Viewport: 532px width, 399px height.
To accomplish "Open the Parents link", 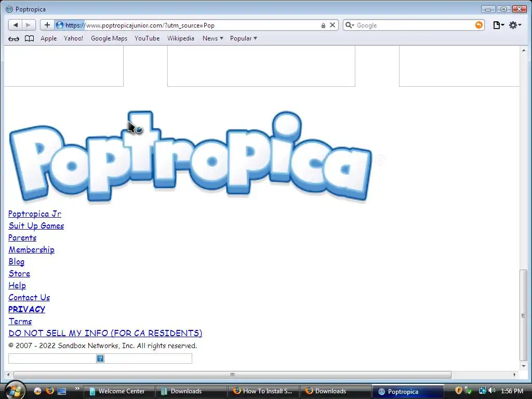I will click(22, 237).
